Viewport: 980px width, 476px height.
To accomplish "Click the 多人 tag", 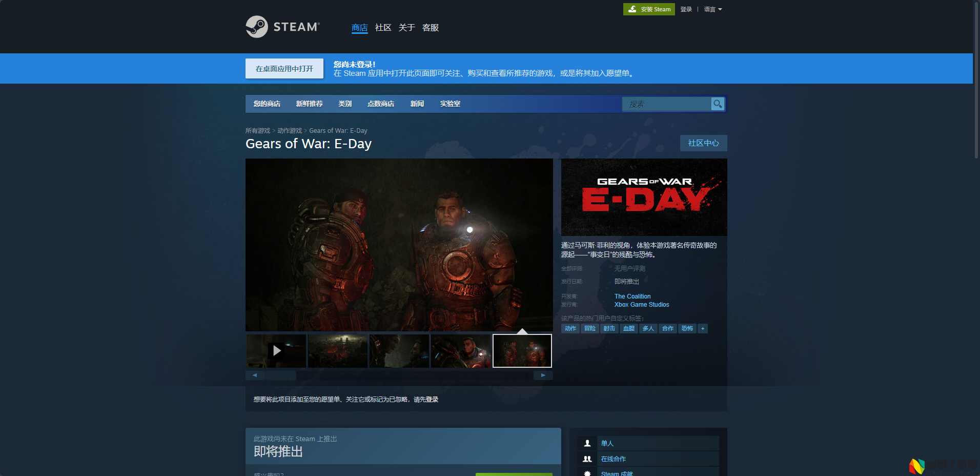I will 648,328.
